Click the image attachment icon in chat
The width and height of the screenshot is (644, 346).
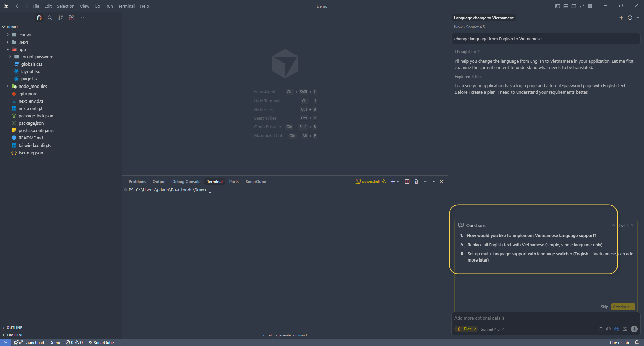click(625, 329)
